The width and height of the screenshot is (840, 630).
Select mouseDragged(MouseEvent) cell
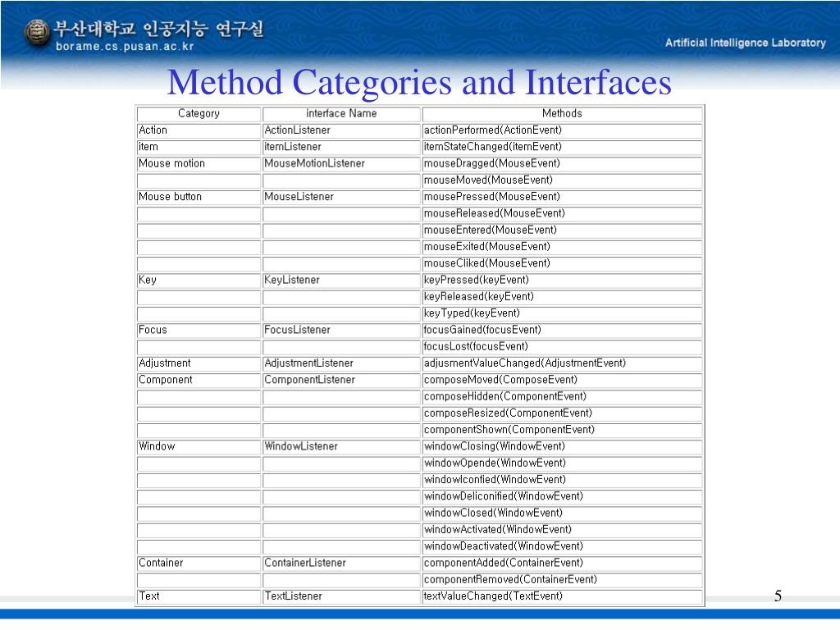click(x=562, y=164)
